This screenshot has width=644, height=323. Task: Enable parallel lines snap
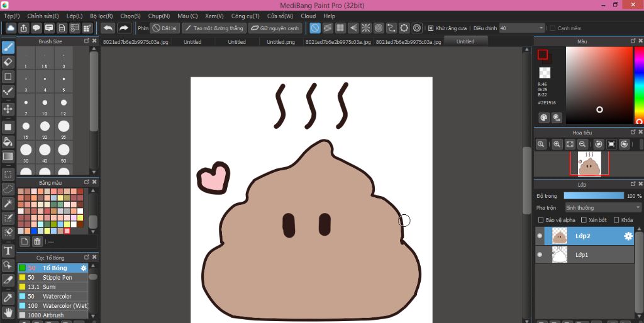click(x=327, y=28)
